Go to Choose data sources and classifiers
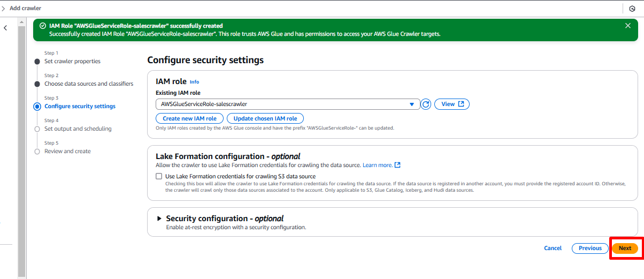The height and width of the screenshot is (279, 644). [89, 84]
